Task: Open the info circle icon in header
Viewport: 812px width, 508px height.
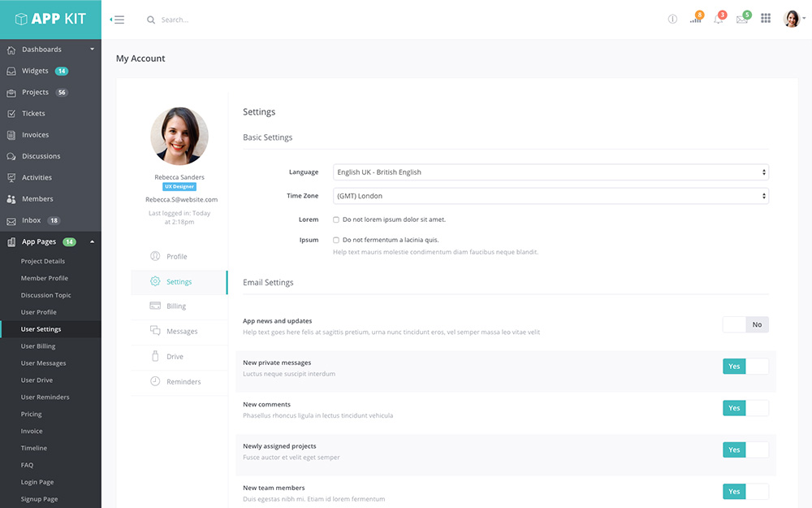Action: [672, 20]
